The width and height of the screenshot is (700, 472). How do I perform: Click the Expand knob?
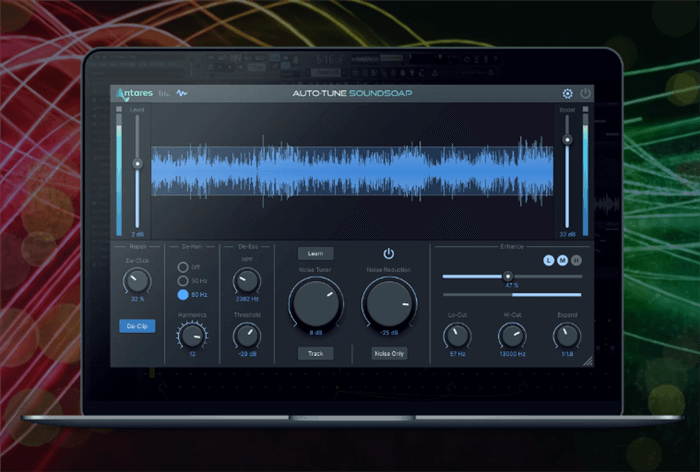click(x=567, y=336)
